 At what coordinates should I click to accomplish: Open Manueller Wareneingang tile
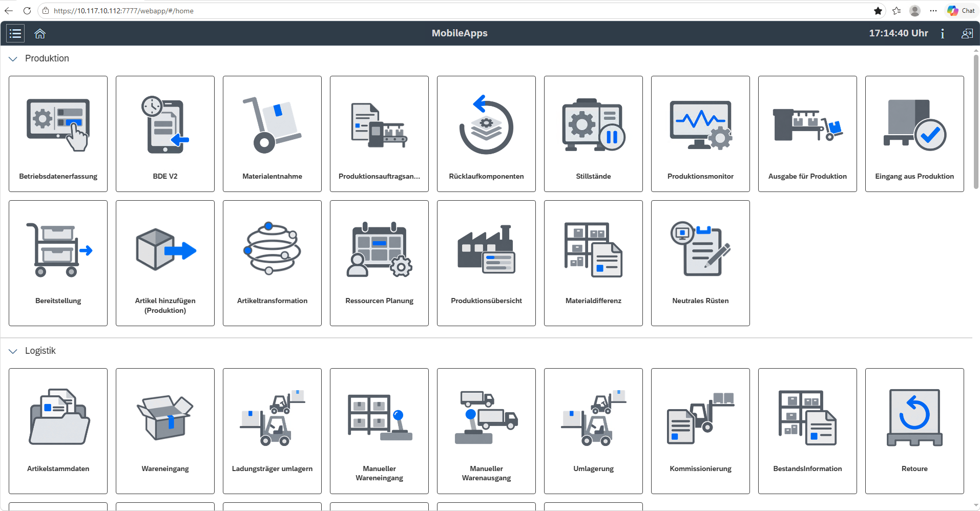click(379, 431)
